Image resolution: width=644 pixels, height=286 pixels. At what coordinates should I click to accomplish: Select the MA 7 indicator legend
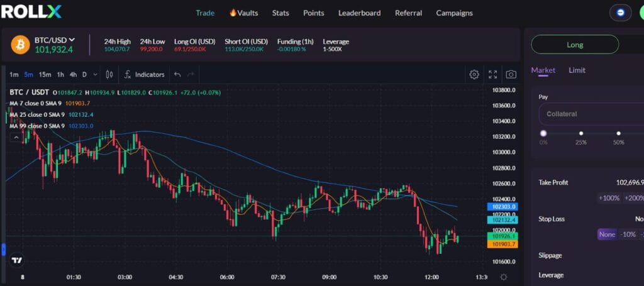50,104
